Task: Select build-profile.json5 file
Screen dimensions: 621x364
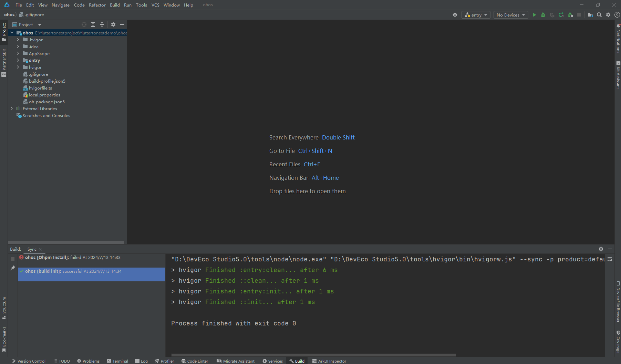Action: coord(47,81)
